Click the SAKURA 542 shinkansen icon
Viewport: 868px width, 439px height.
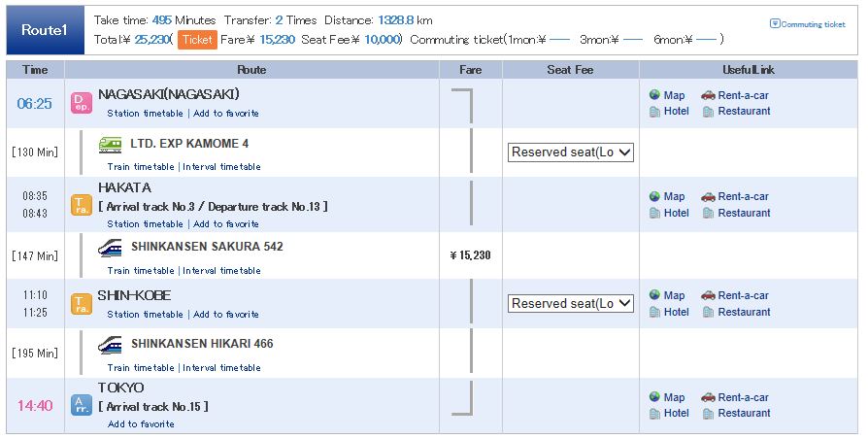coord(110,248)
